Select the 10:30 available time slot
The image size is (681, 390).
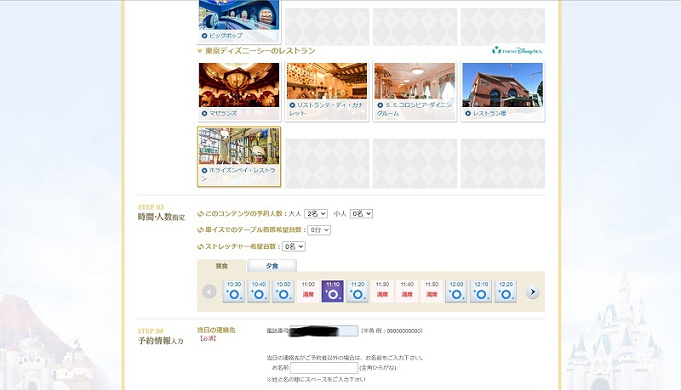tap(234, 291)
